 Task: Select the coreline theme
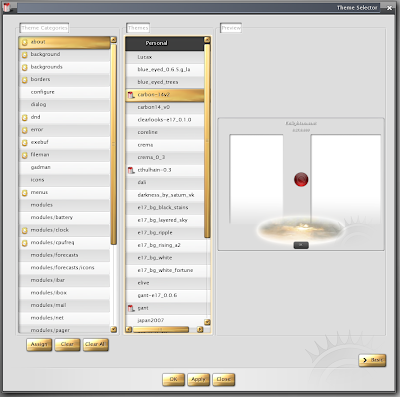(165, 133)
